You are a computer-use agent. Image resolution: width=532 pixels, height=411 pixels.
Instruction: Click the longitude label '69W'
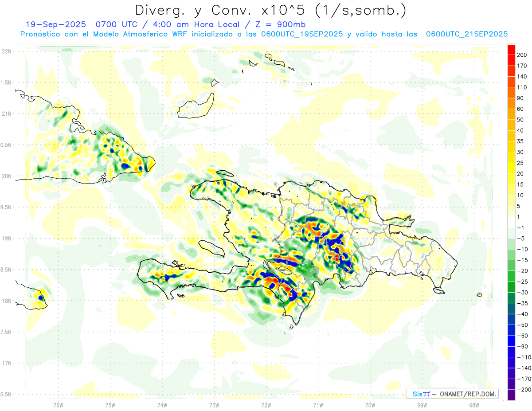click(422, 405)
